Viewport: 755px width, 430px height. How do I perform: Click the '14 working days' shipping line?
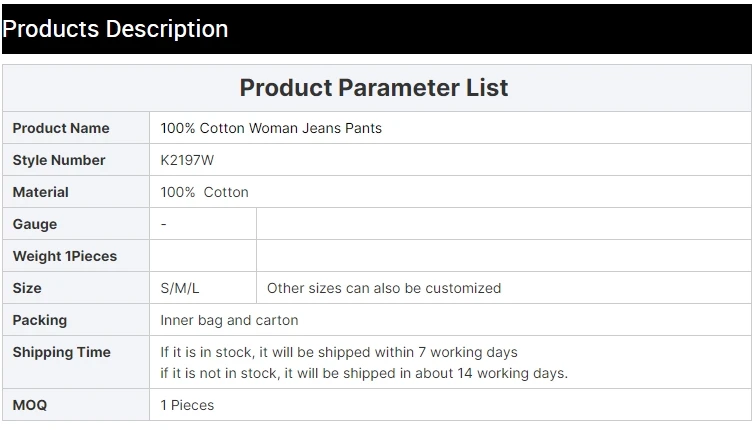coord(364,373)
